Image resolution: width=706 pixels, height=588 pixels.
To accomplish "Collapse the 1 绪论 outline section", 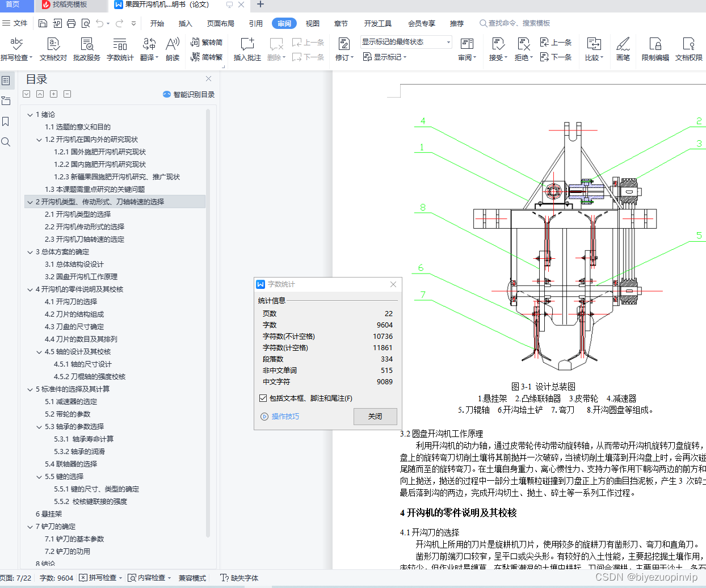I will [30, 115].
